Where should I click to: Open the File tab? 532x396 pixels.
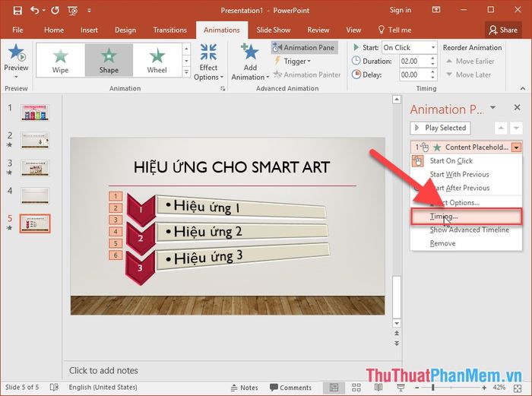[17, 30]
